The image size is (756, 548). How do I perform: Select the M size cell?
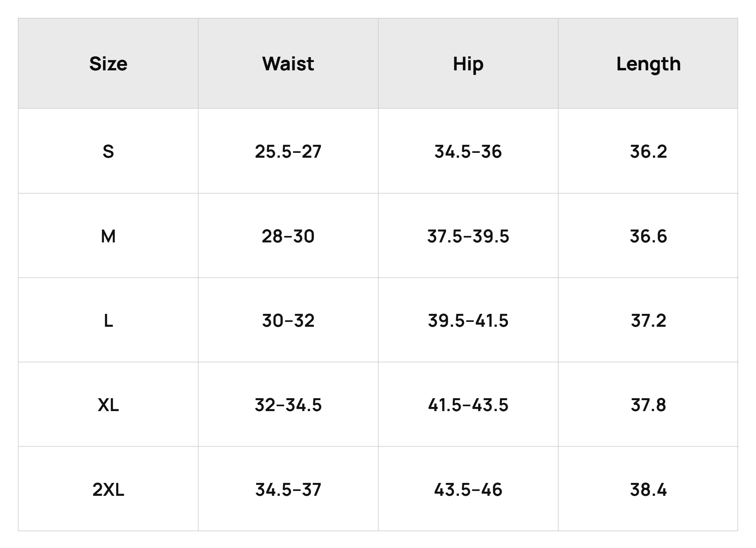coord(108,236)
